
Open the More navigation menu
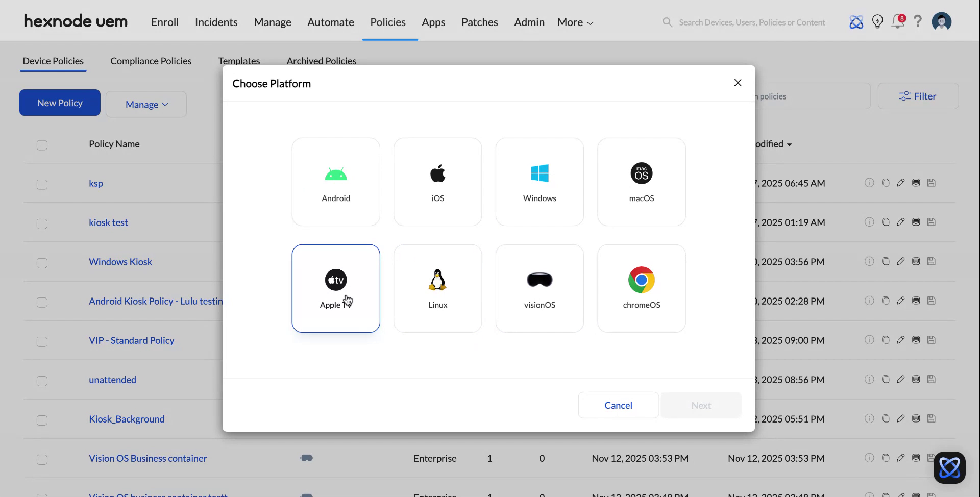tap(574, 22)
